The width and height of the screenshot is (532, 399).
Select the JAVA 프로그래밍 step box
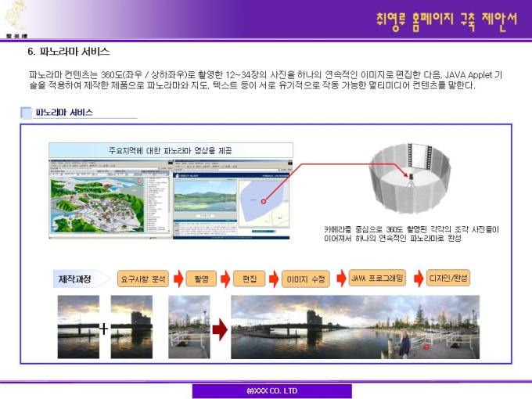click(x=377, y=278)
